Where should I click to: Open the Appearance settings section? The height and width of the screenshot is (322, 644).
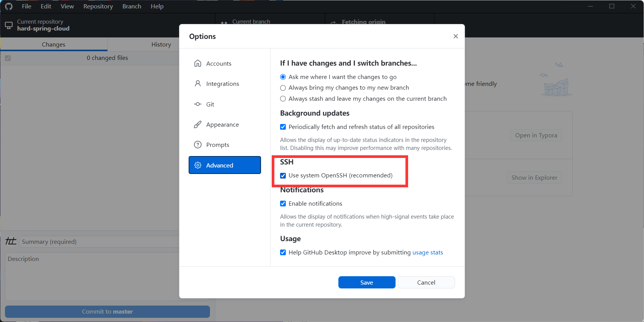point(225,124)
